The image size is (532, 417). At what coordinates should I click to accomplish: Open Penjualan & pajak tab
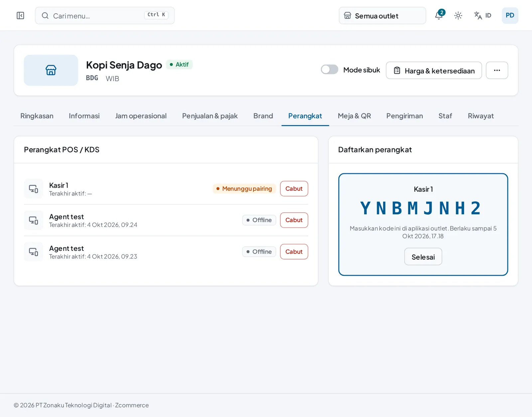click(210, 116)
